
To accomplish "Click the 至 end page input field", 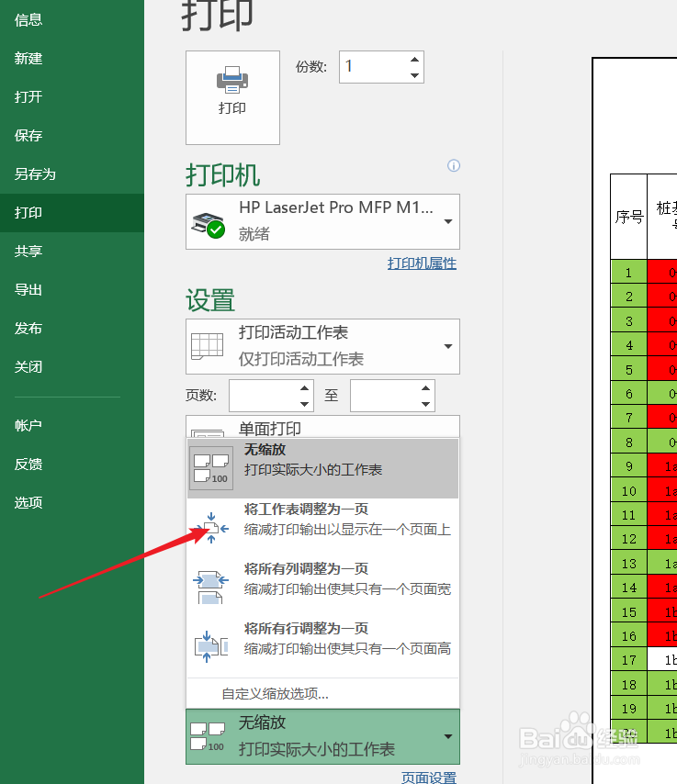I will coord(385,396).
